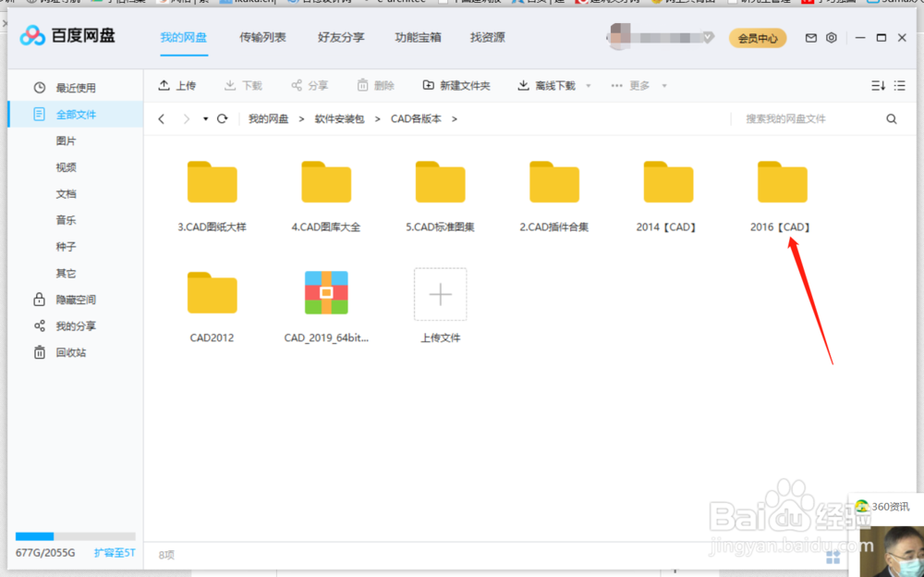The image size is (924, 577).
Task: Click the 离线下载 button
Action: [x=546, y=86]
